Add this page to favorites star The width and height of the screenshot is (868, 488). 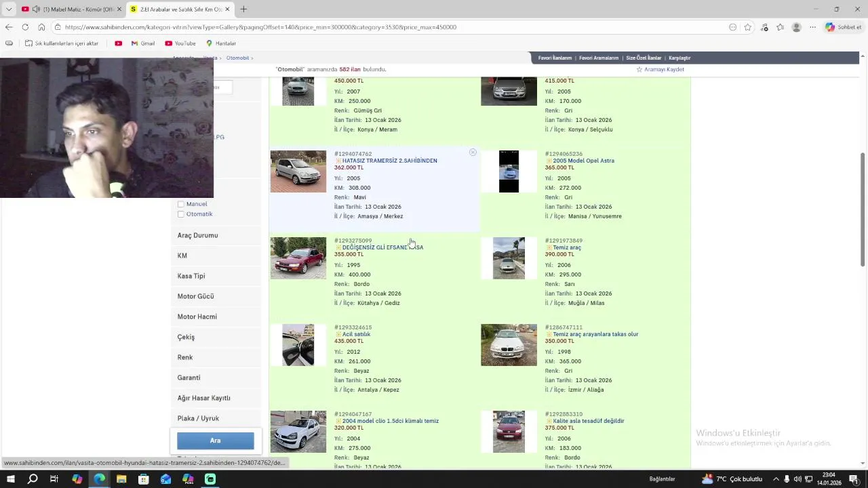tap(747, 27)
